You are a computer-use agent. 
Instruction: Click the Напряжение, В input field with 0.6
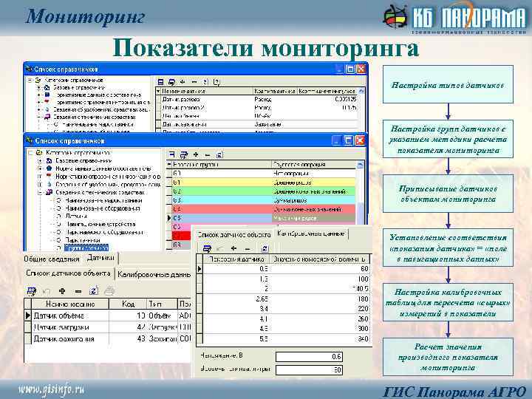pos(309,357)
